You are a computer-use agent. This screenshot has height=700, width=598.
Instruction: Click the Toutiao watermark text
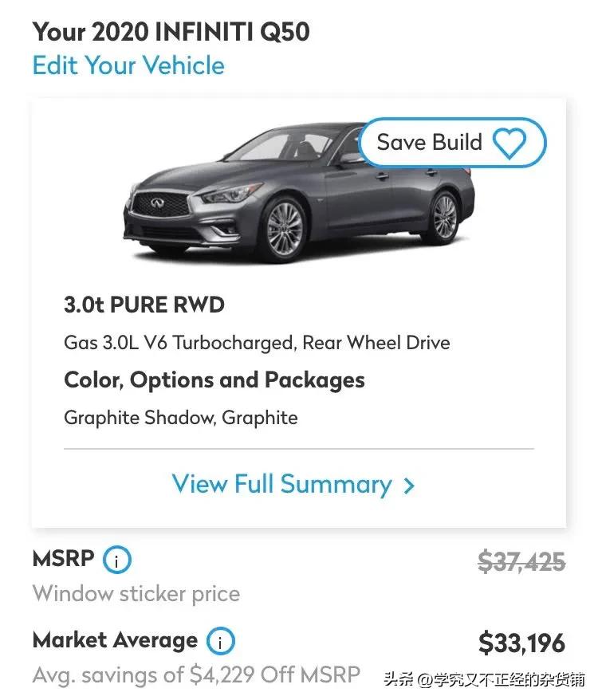pos(484,679)
